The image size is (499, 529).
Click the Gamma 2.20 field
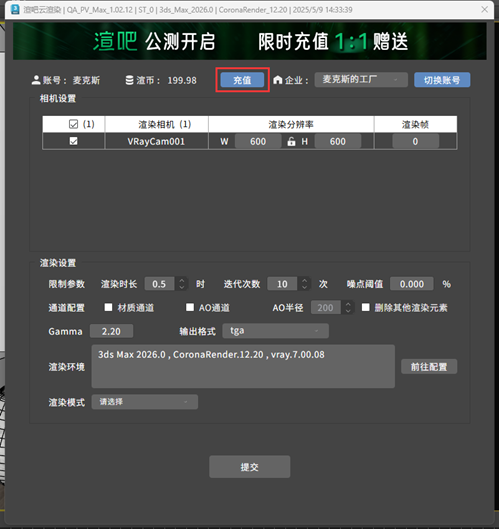click(111, 331)
